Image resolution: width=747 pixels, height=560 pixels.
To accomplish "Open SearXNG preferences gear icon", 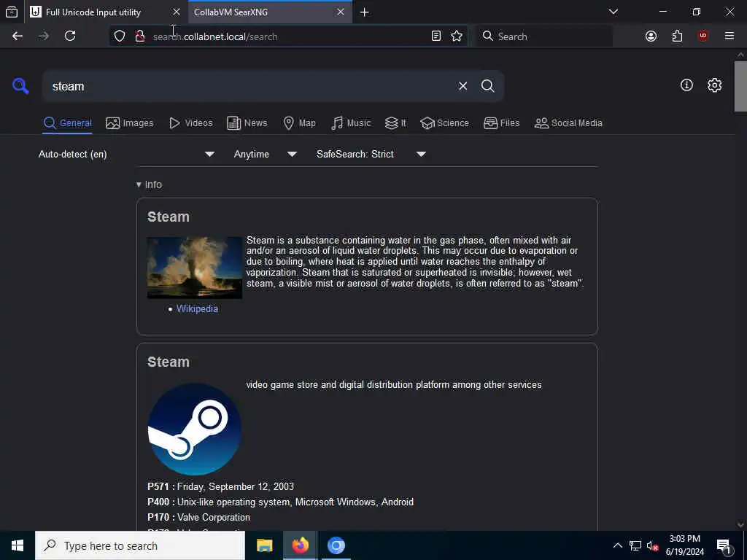I will [714, 85].
